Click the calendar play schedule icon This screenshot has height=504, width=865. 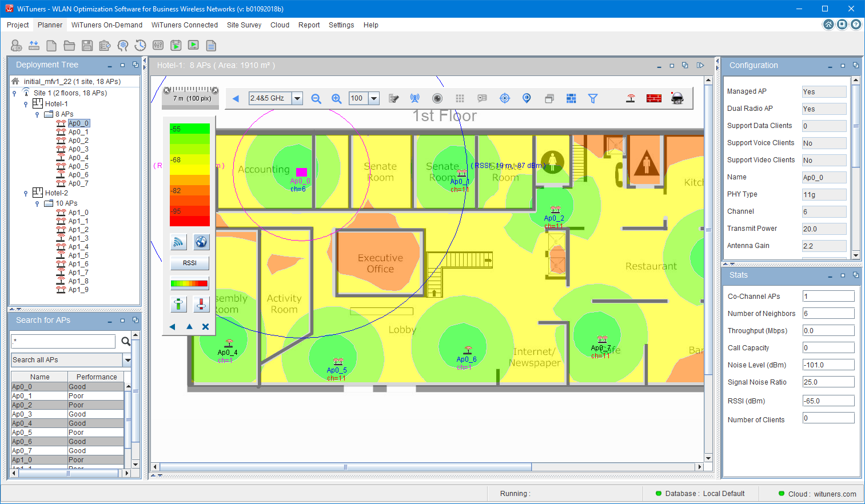176,45
